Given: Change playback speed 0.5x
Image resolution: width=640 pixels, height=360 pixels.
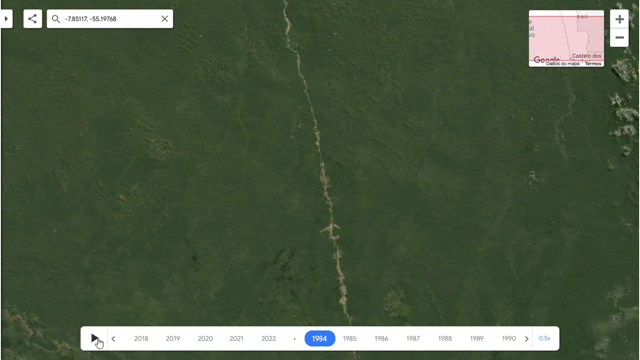Looking at the screenshot, I should pos(544,338).
